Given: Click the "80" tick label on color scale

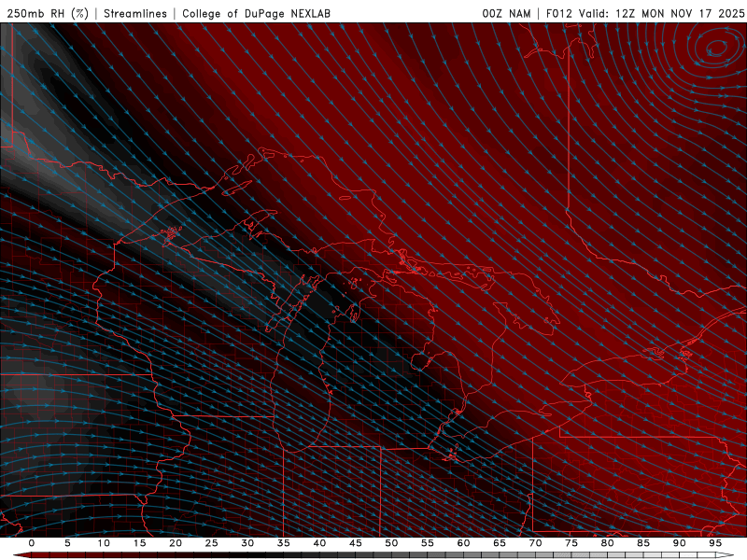Looking at the screenshot, I should click(608, 543).
